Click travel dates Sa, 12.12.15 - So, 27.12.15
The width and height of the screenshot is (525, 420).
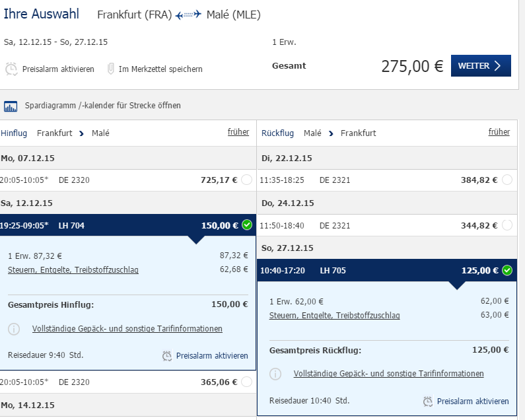pos(55,42)
